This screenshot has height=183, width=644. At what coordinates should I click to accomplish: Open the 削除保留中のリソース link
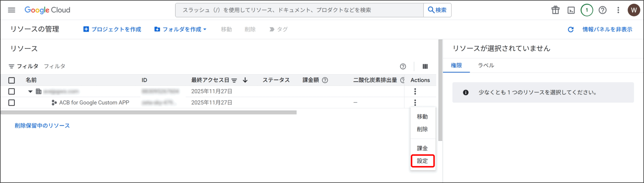(42, 126)
